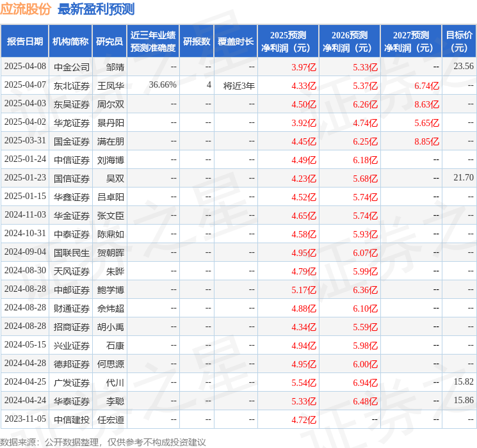Select date 2024-05-15

[x=25, y=344]
